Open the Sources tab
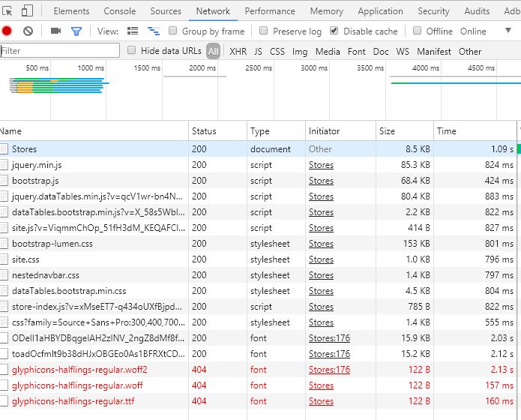The height and width of the screenshot is (420, 521). [166, 11]
